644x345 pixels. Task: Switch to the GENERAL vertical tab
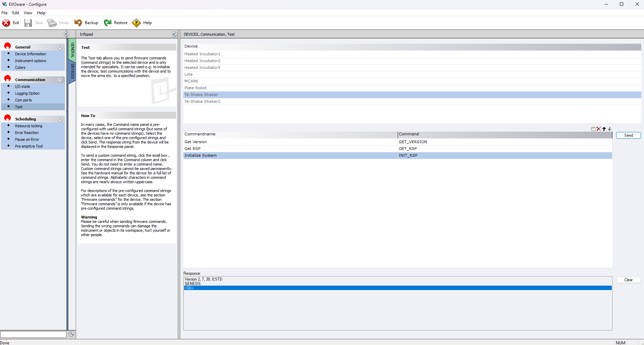pos(72,50)
